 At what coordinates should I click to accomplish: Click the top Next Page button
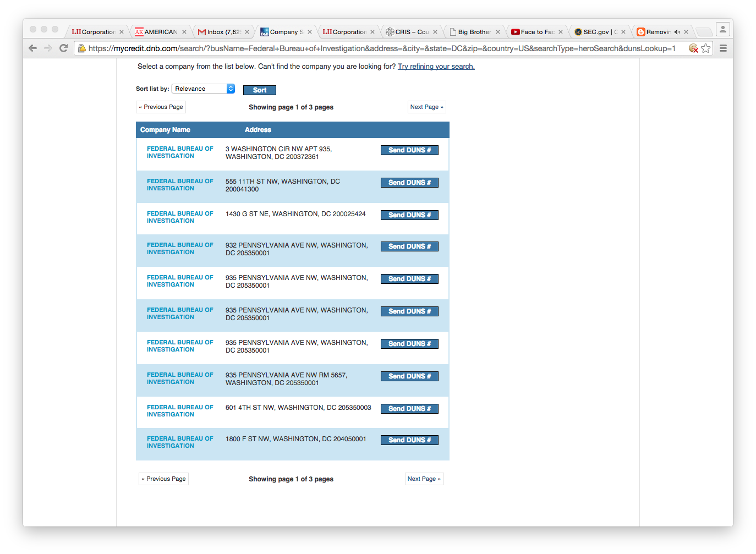pos(427,107)
